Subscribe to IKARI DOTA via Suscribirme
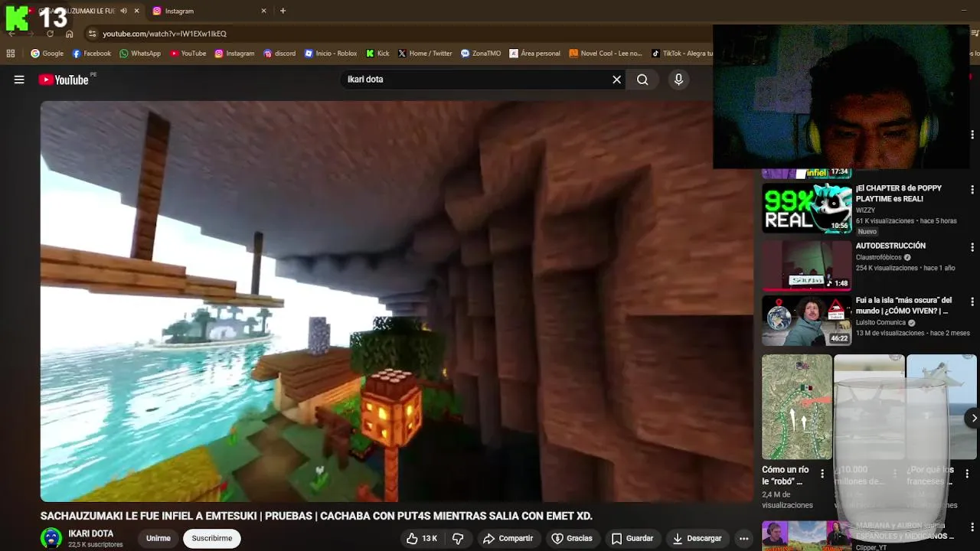This screenshot has width=980, height=551. pyautogui.click(x=212, y=538)
